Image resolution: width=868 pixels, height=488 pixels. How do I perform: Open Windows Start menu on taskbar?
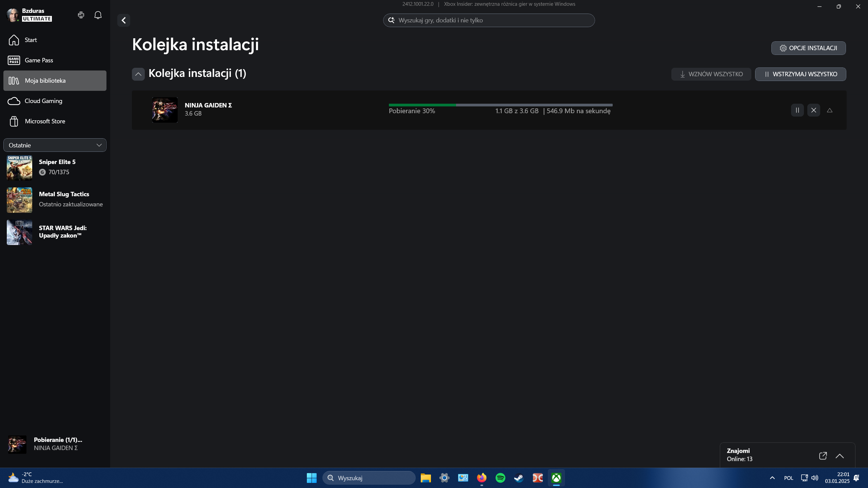(x=312, y=478)
